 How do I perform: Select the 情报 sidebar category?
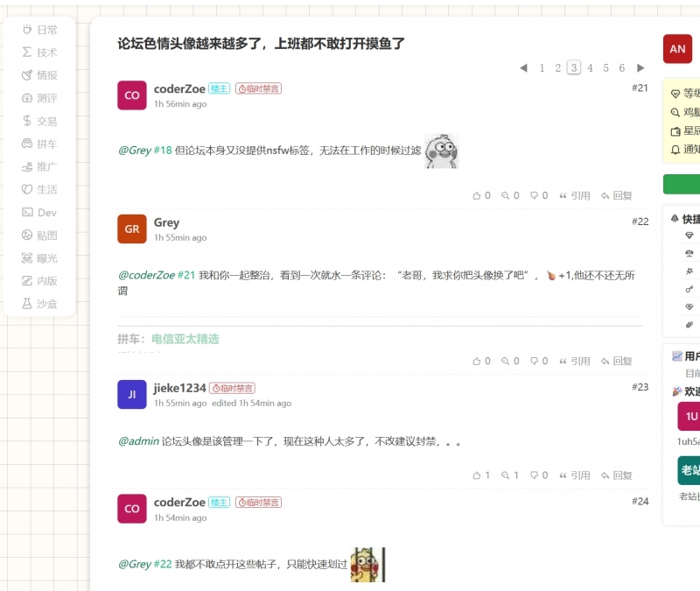click(x=39, y=75)
